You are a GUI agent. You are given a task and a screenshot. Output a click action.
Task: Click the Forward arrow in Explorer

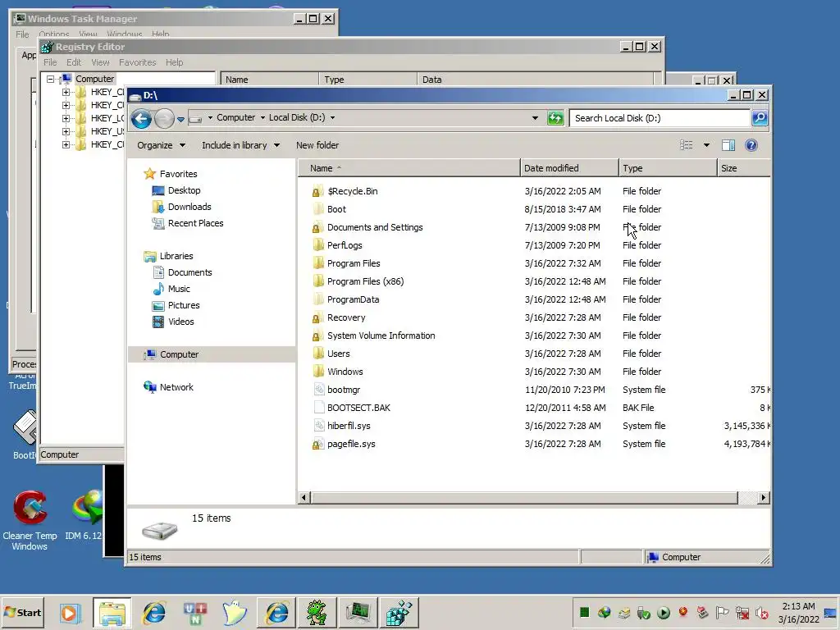[164, 118]
